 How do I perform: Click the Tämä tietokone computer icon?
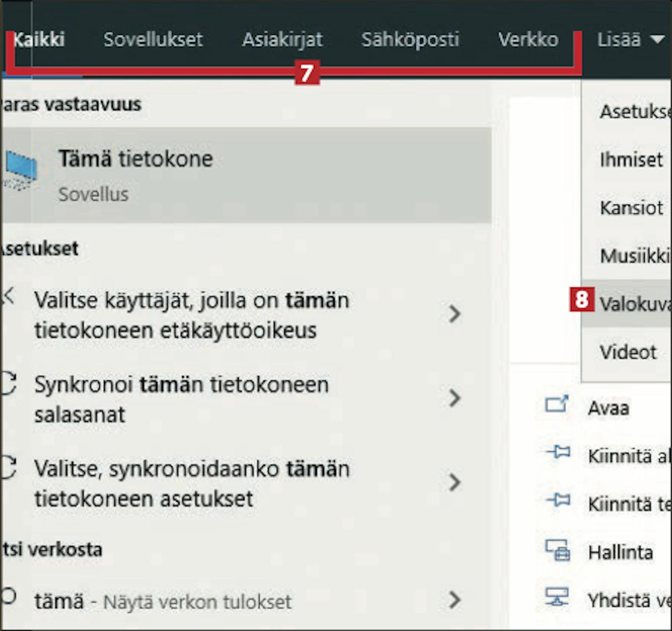[20, 171]
